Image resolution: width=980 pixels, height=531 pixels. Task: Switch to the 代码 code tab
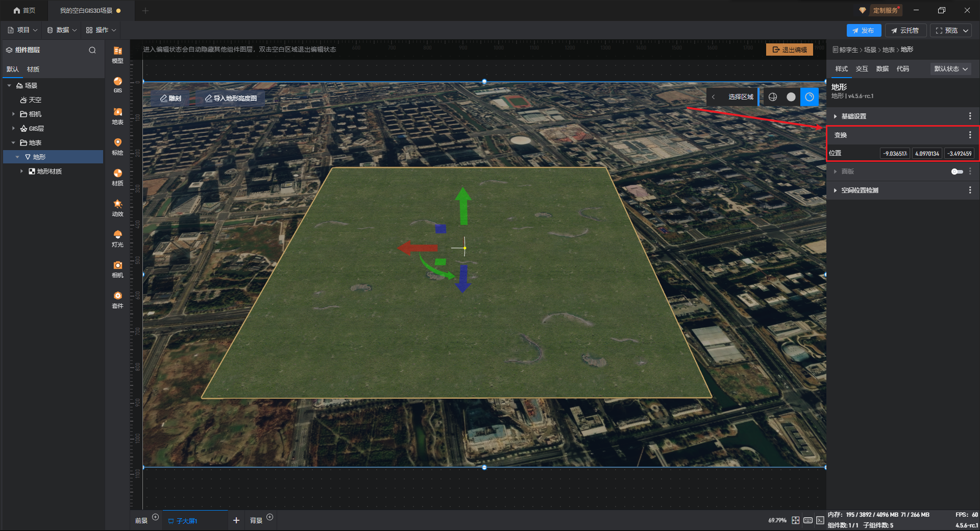[x=903, y=69]
